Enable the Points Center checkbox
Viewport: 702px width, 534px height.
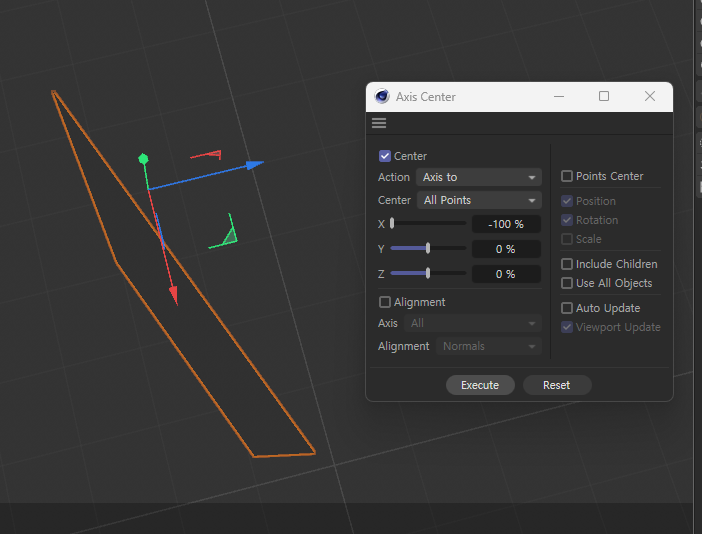(567, 176)
